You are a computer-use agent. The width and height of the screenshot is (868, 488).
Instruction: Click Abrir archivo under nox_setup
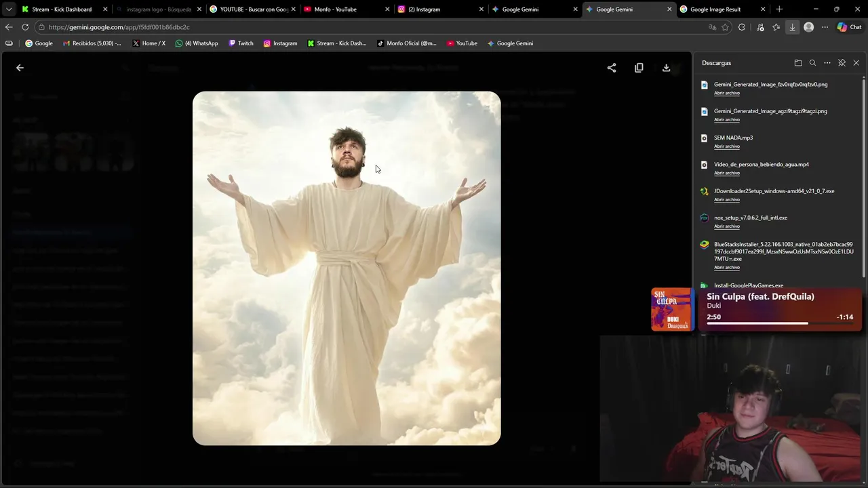tap(727, 226)
